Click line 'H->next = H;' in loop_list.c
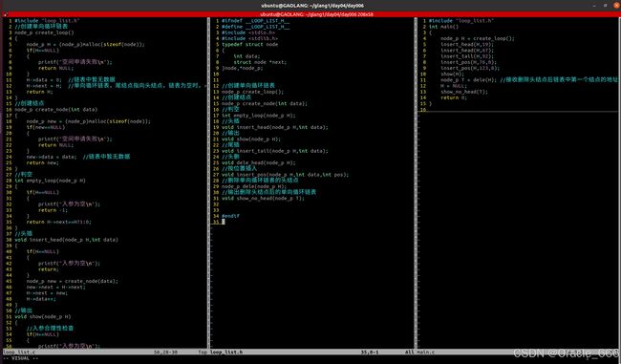This screenshot has height=364, width=621. click(x=44, y=86)
